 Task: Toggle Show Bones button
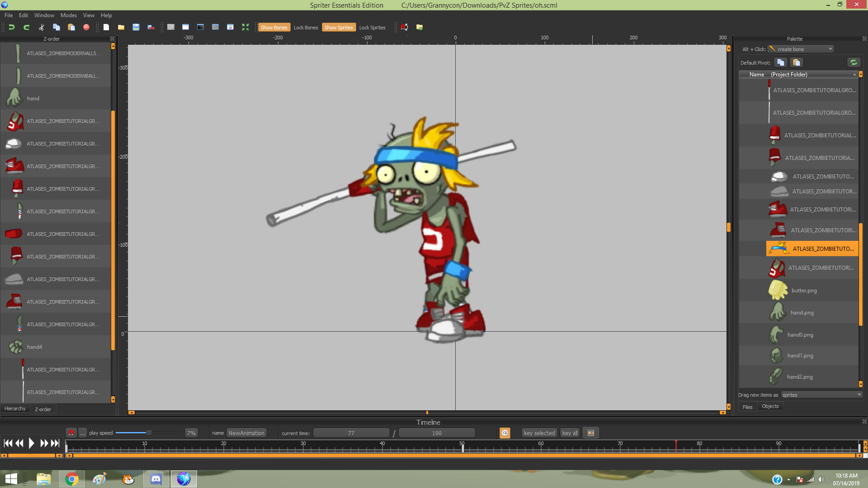[274, 28]
